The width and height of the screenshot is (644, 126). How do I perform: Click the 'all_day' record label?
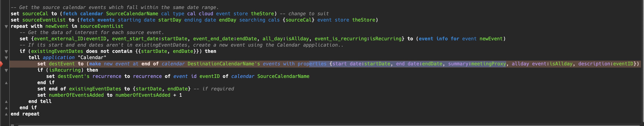tap(272, 39)
